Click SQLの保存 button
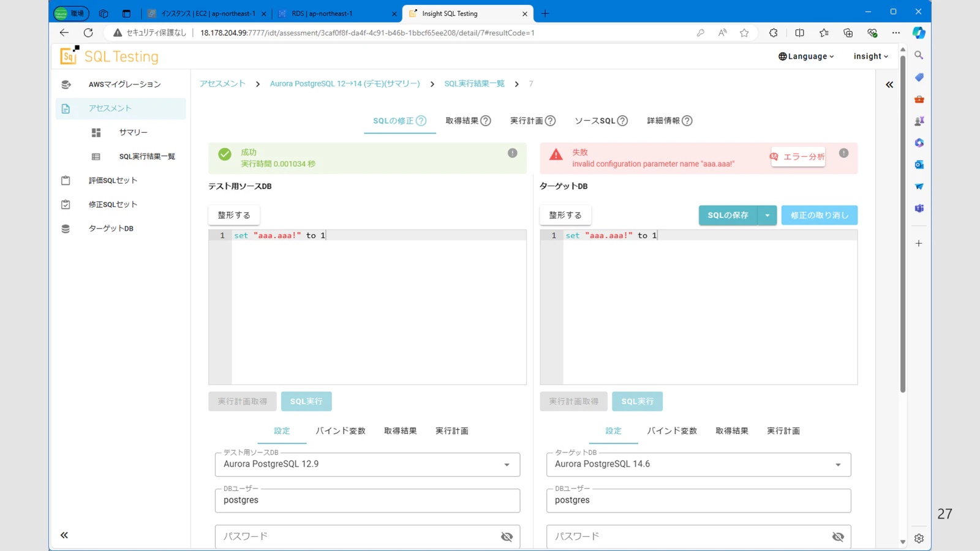Image resolution: width=980 pixels, height=551 pixels. tap(728, 216)
